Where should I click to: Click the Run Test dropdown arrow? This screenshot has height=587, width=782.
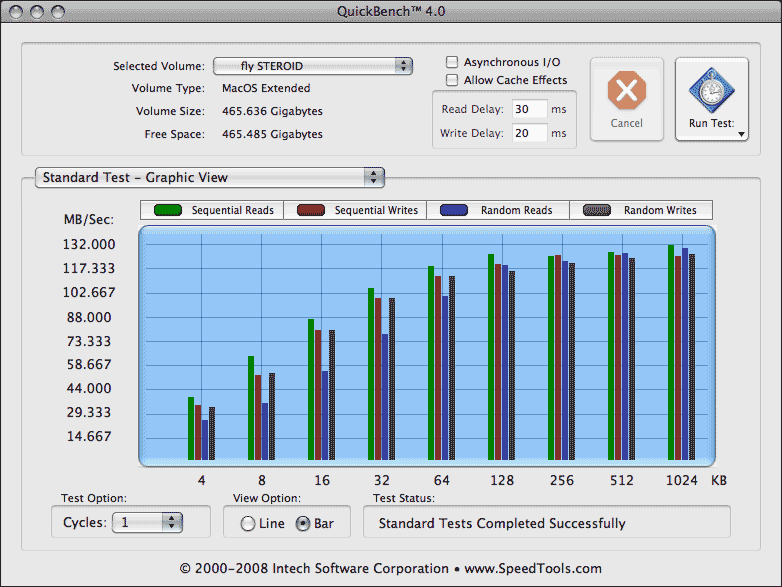tap(741, 133)
